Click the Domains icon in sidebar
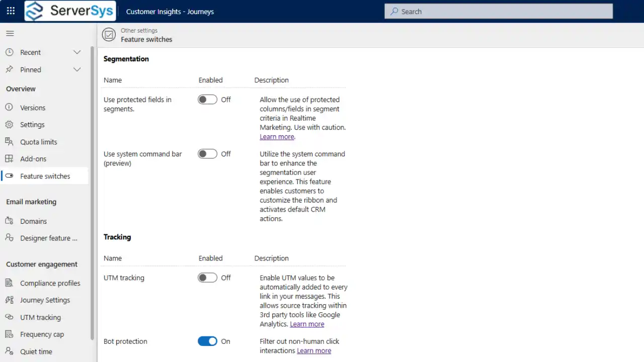644x362 pixels. tap(9, 221)
